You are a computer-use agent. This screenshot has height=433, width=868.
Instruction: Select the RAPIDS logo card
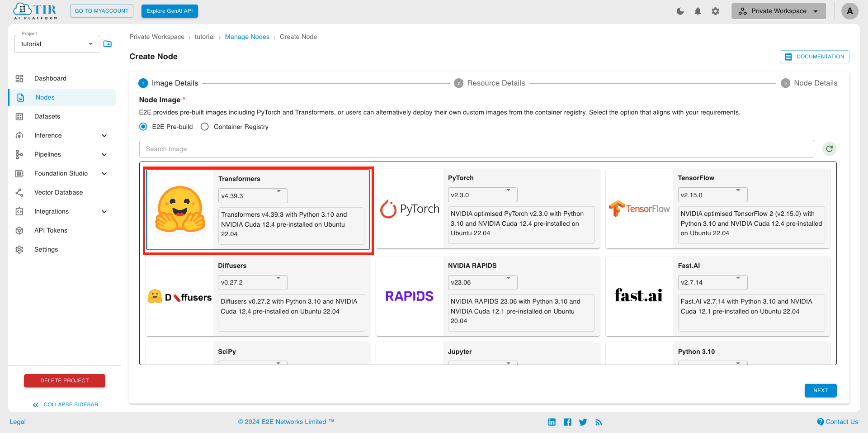pos(409,296)
